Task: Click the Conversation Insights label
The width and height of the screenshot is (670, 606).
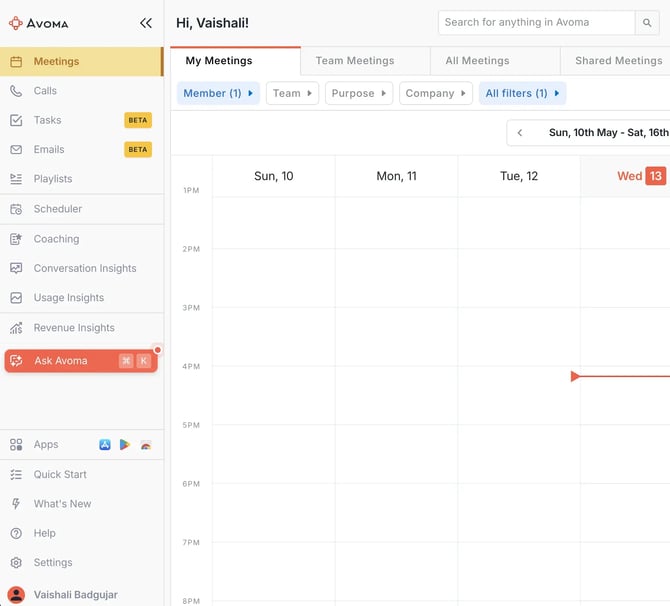Action: click(85, 268)
